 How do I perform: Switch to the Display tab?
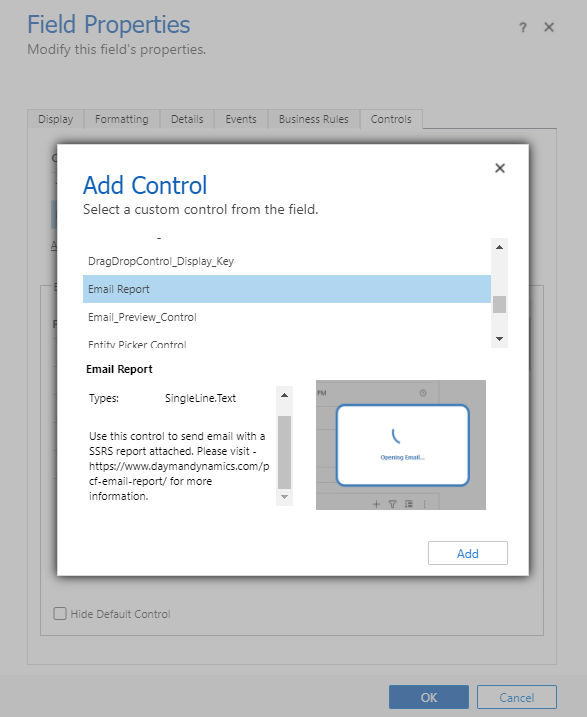pos(56,119)
